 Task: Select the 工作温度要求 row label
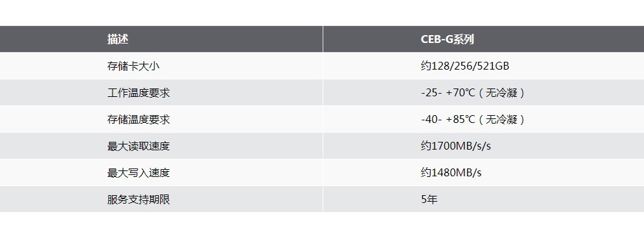(x=139, y=92)
